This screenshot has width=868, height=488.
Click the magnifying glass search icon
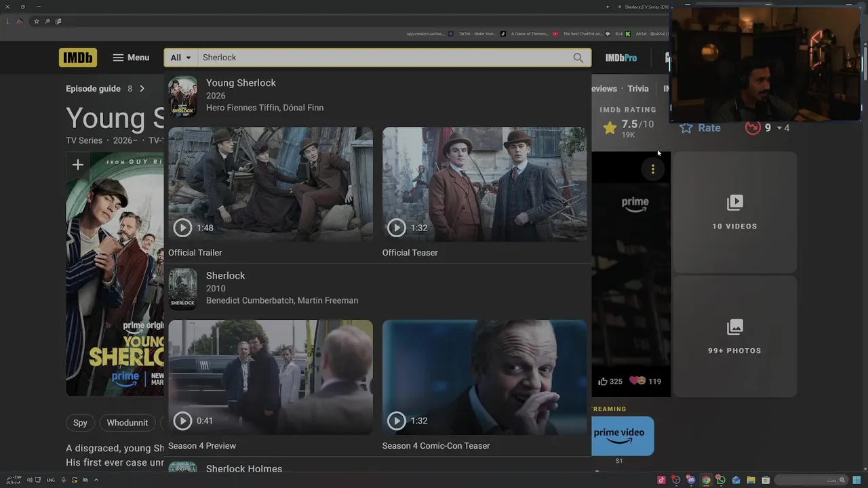[x=578, y=58]
